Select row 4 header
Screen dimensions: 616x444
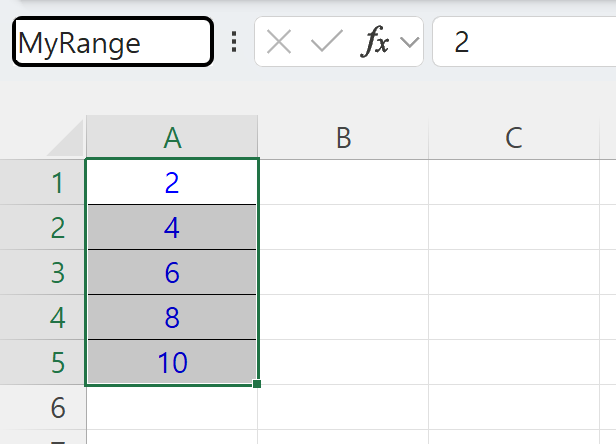click(42, 317)
